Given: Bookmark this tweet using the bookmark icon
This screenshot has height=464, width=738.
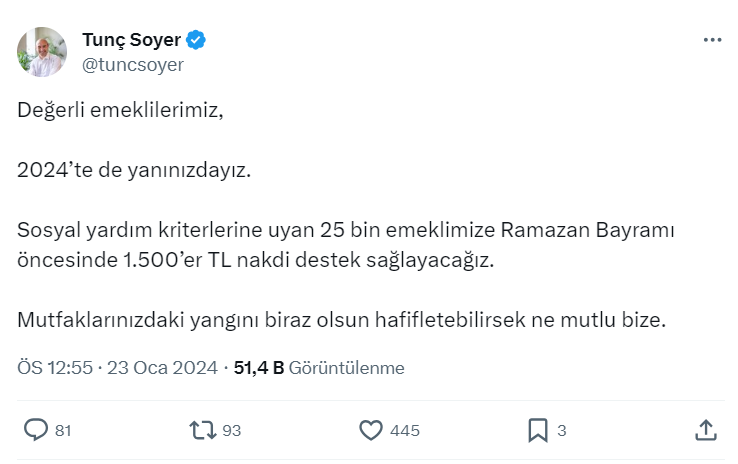Looking at the screenshot, I should [538, 430].
